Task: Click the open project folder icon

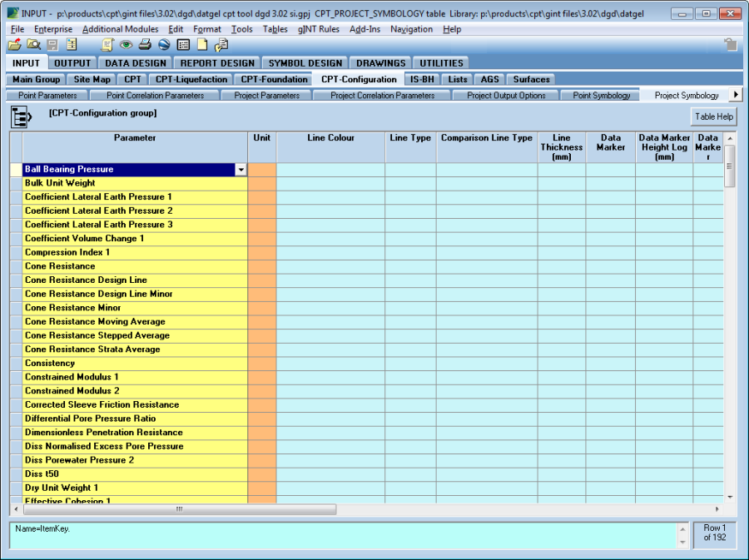Action: (14, 45)
